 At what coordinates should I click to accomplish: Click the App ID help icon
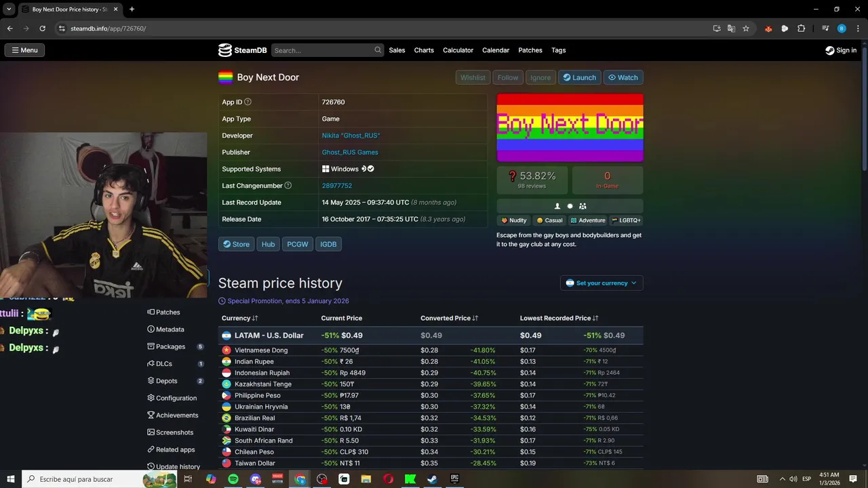[248, 102]
